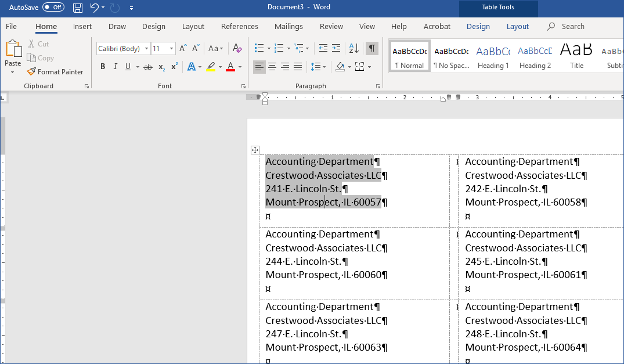Toggle Align Left button
Image resolution: width=624 pixels, height=364 pixels.
259,67
